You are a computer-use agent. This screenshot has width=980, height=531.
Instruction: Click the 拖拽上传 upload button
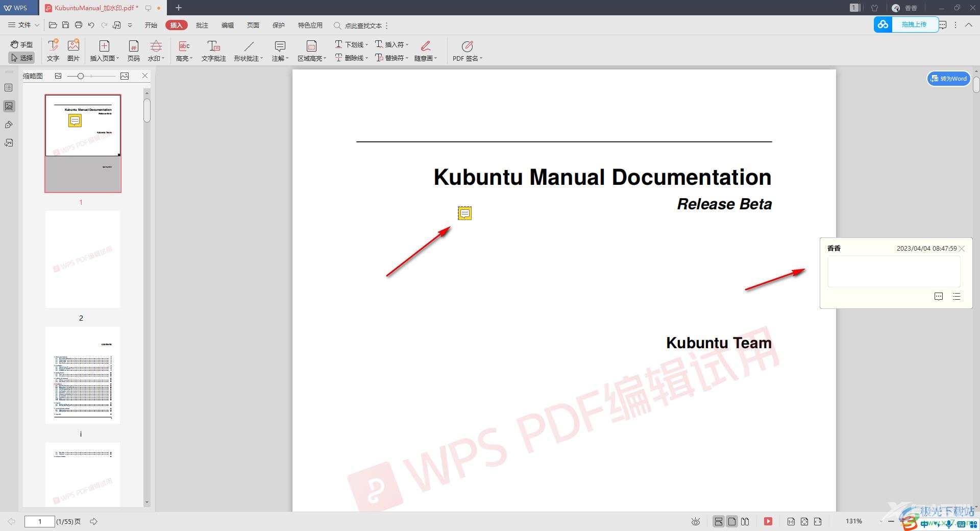click(x=914, y=24)
